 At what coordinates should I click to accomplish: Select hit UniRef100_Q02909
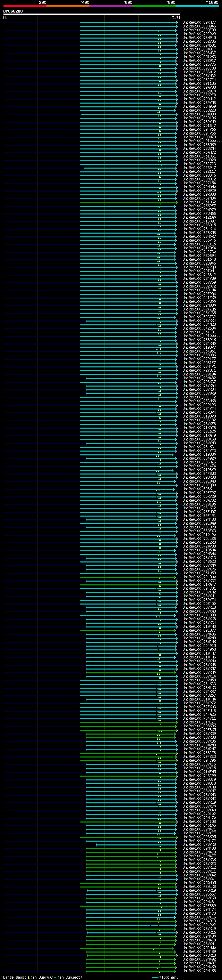[199, 34]
